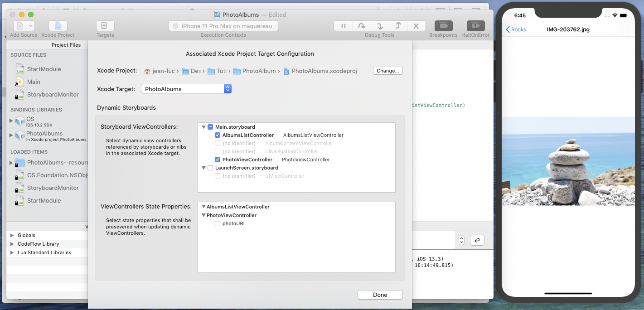Click the Change... button
Image resolution: width=644 pixels, height=310 pixels.
(388, 71)
